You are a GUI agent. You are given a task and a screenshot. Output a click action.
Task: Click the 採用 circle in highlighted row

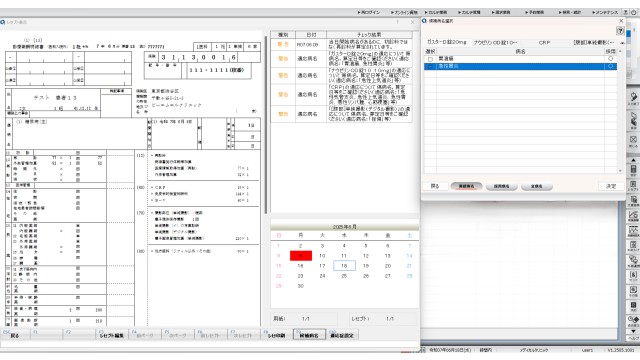611,66
